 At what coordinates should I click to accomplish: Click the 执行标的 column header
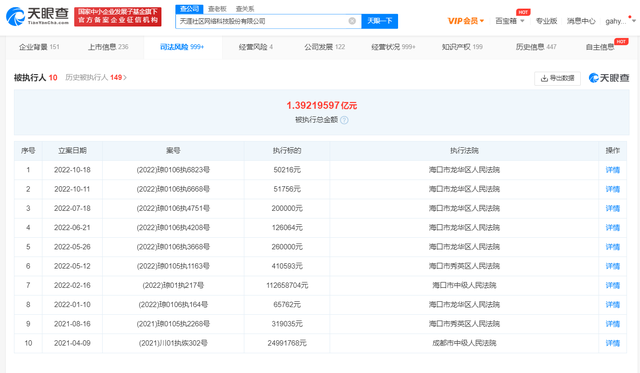(287, 151)
